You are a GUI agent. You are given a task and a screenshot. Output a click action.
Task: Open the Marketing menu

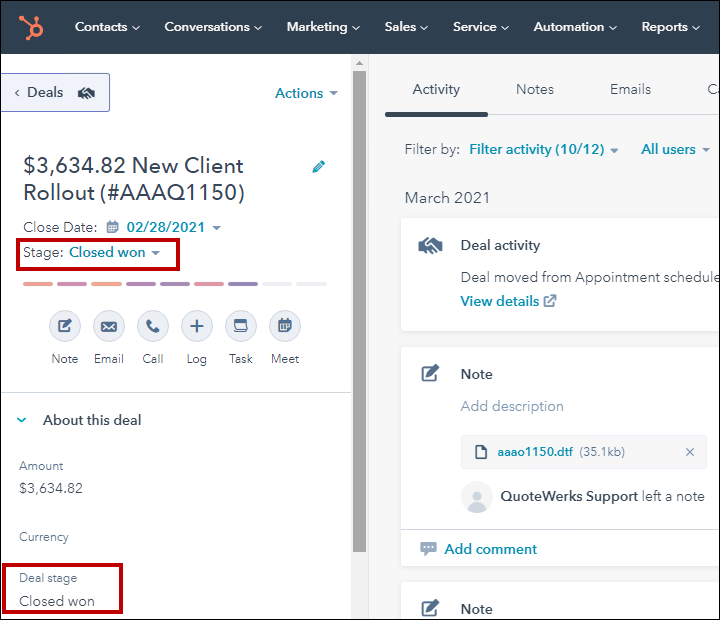pos(323,27)
